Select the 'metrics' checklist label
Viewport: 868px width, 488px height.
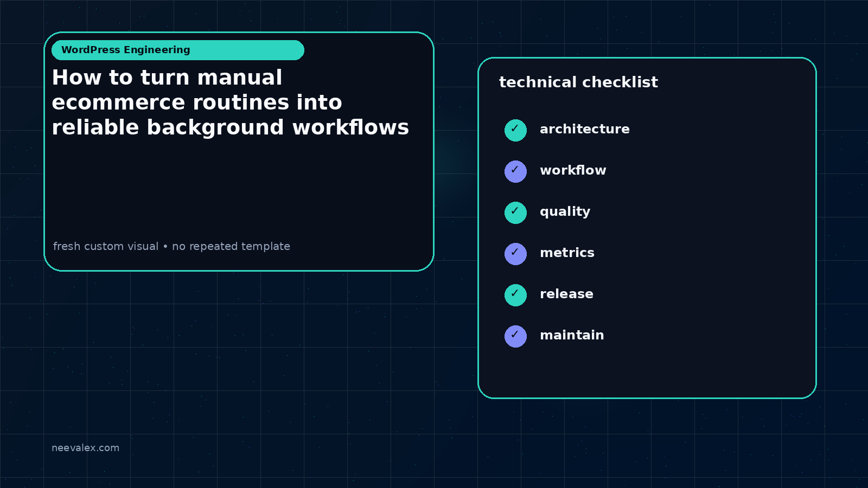(567, 253)
